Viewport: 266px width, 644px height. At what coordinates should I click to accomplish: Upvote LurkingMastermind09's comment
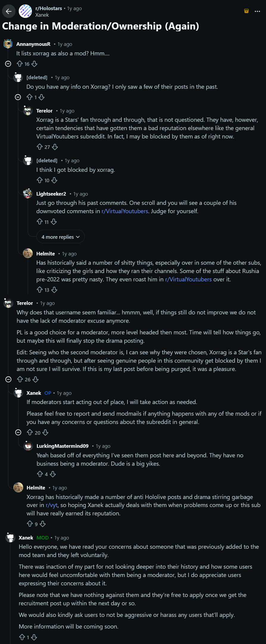[40, 474]
